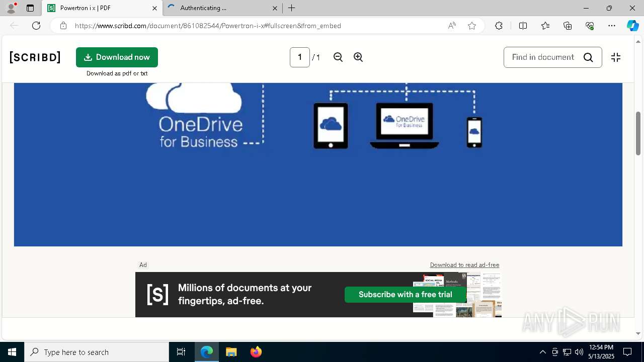Open Firefox from taskbar
644x362 pixels.
pyautogui.click(x=256, y=352)
